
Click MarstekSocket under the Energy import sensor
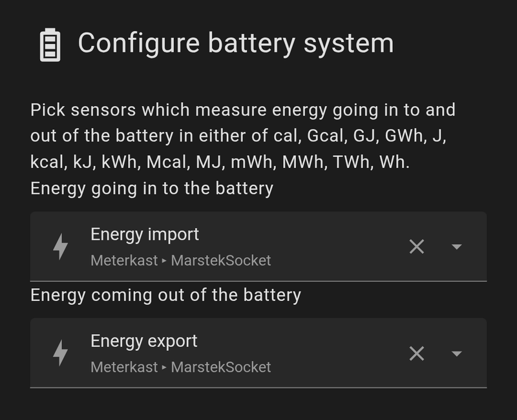click(221, 260)
